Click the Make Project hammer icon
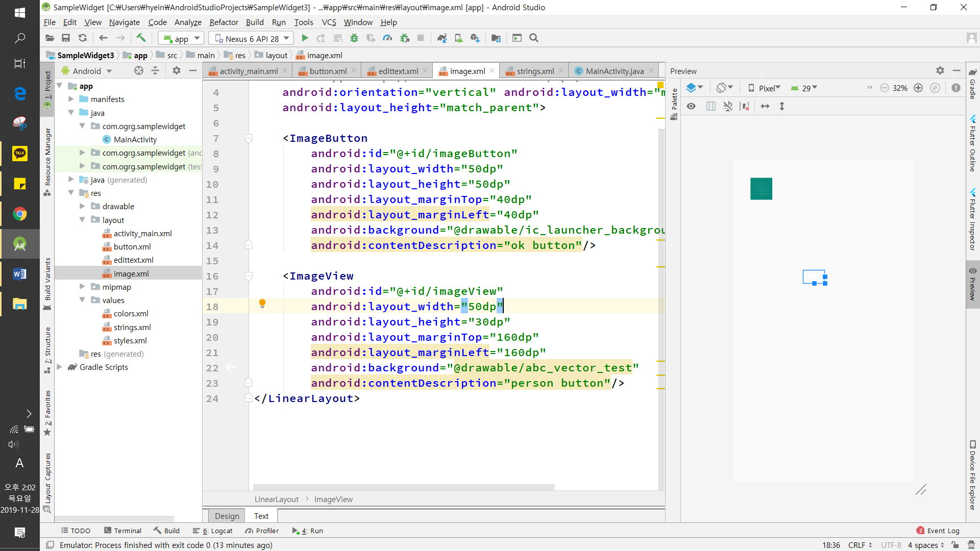Screen dimensions: 980x551 coord(141,38)
